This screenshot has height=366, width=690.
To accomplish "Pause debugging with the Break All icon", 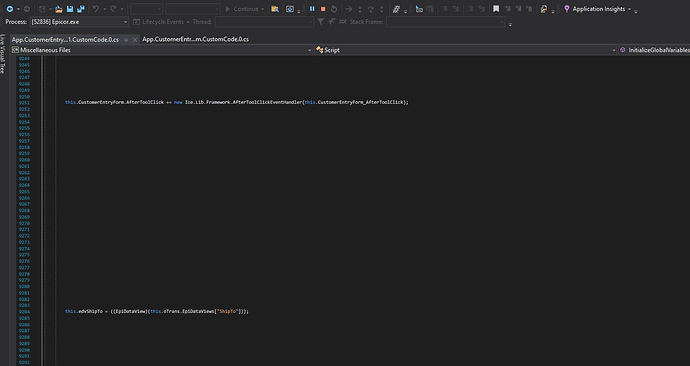I will coord(312,9).
